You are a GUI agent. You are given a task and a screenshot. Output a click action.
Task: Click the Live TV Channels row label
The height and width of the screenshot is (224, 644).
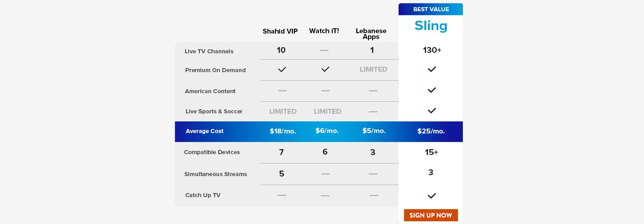pos(209,52)
